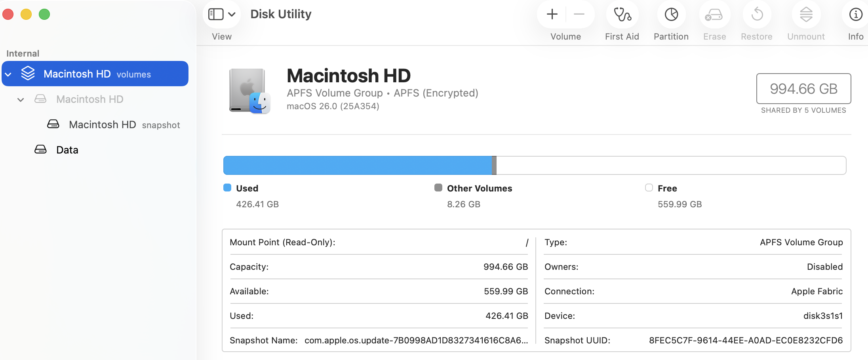The width and height of the screenshot is (868, 360).
Task: Click the Internal sidebar section header
Action: click(23, 53)
